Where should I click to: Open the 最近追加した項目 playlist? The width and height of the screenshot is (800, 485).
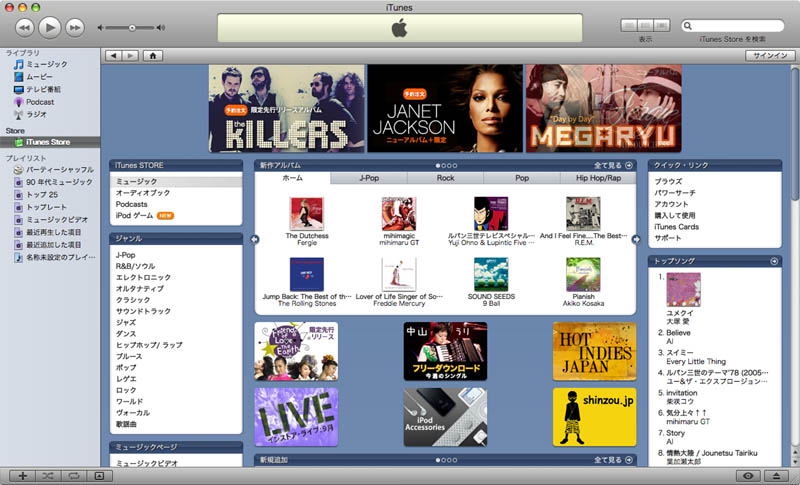click(54, 245)
